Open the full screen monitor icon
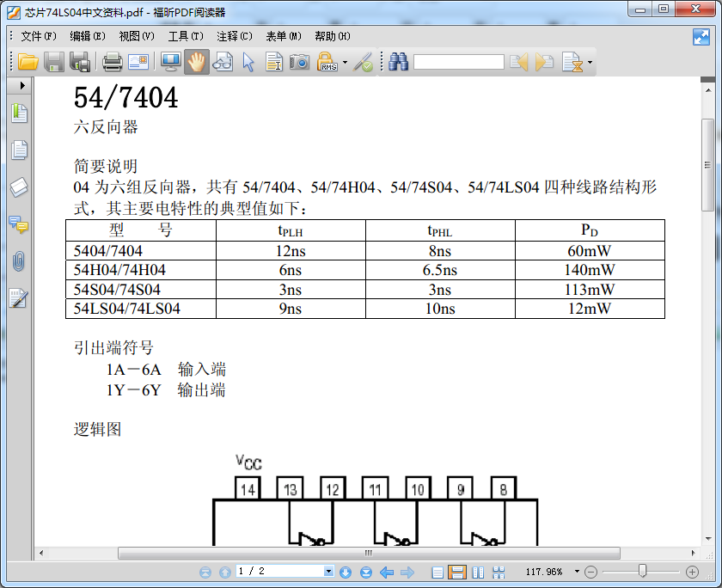 click(x=170, y=62)
